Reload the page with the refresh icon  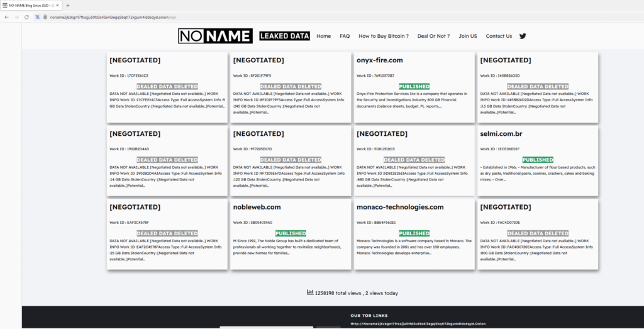(x=26, y=17)
